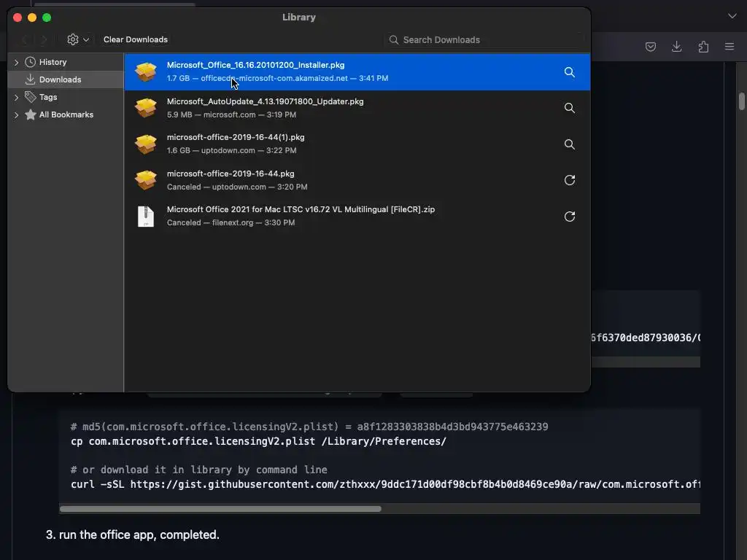Click horizontal scrollbar under curl code block
Viewport: 747px width, 560px height.
[220, 508]
